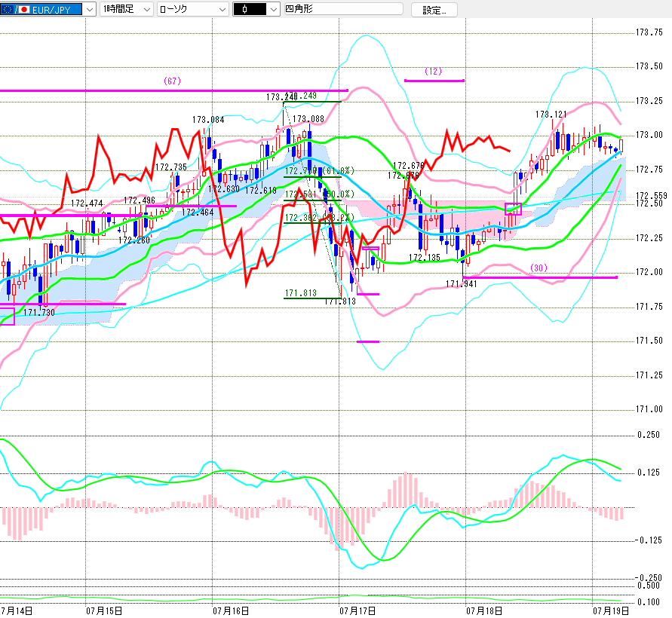Select the (12) magenta line label
The width and height of the screenshot is (672, 618).
pyautogui.click(x=433, y=71)
